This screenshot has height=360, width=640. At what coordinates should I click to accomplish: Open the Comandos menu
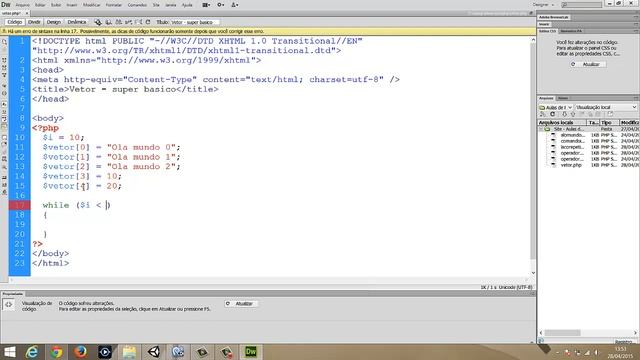click(137, 5)
